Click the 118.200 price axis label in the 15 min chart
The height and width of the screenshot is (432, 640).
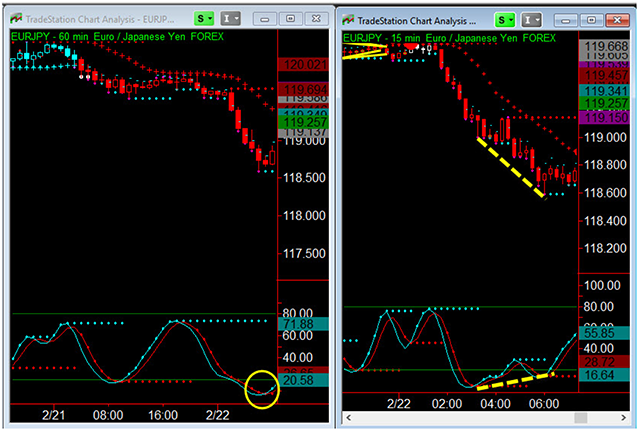pos(605,248)
